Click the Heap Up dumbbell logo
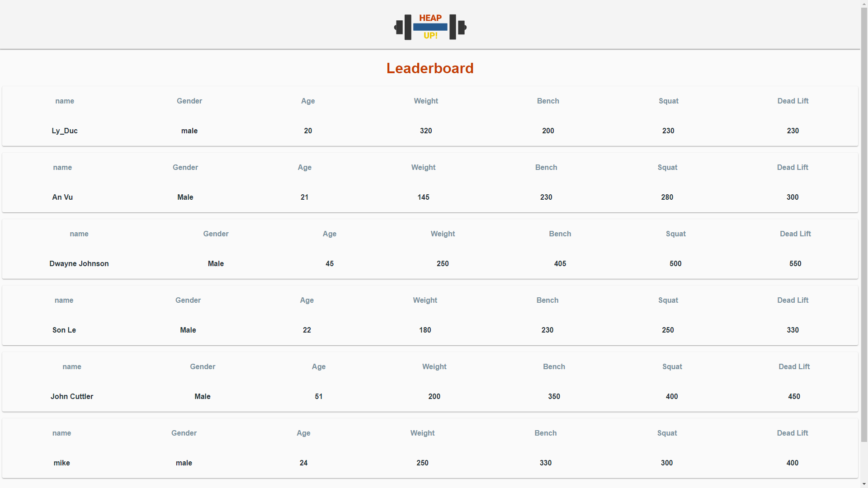The height and width of the screenshot is (488, 868). [x=430, y=27]
